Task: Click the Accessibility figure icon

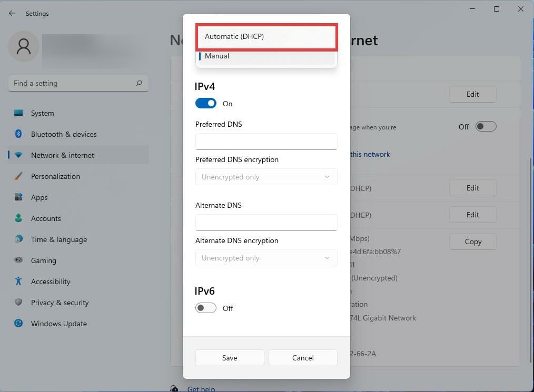Action: point(18,281)
